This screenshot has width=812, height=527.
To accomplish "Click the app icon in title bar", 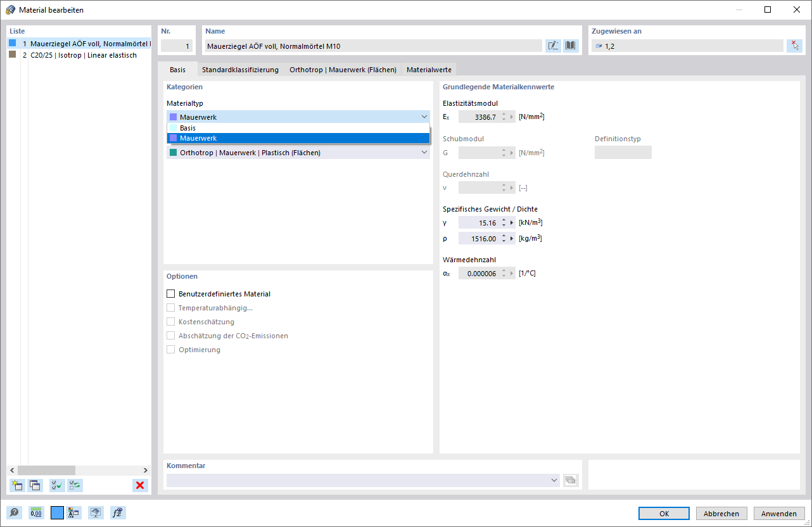I will [11, 10].
